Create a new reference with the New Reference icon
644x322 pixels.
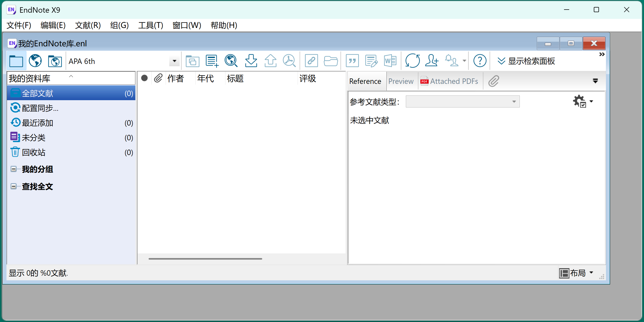pos(211,61)
